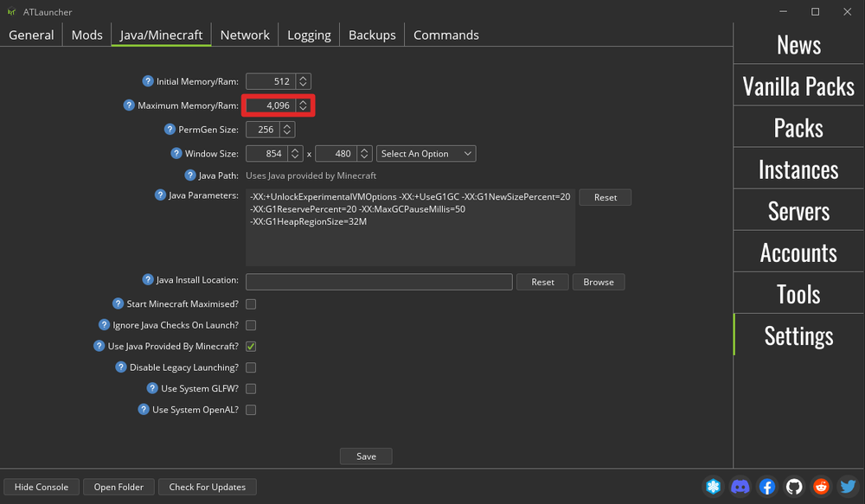This screenshot has width=865, height=504.
Task: Open the Select An Option dropdown
Action: (426, 154)
